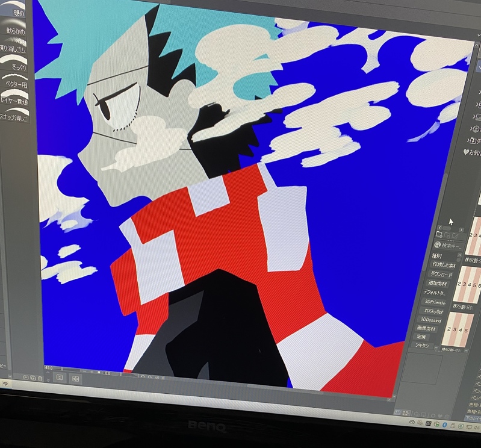Click the import sub tool icon
The width and height of the screenshot is (481, 448).
tap(26, 377)
